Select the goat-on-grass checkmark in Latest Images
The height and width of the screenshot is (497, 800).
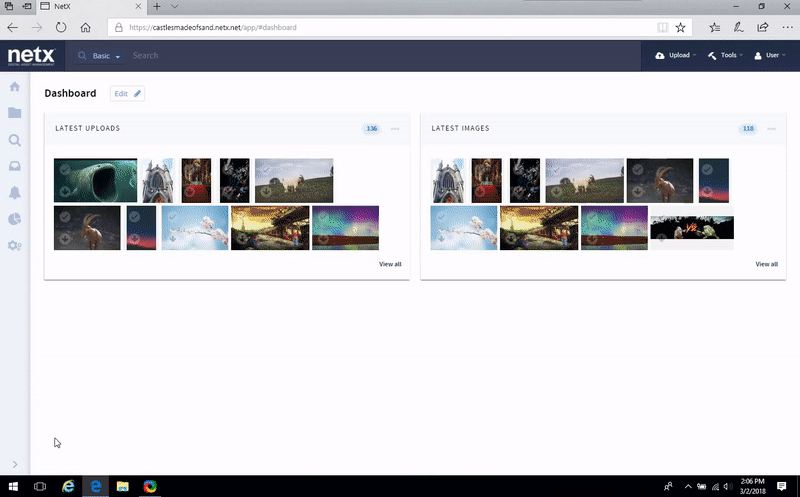tap(555, 170)
